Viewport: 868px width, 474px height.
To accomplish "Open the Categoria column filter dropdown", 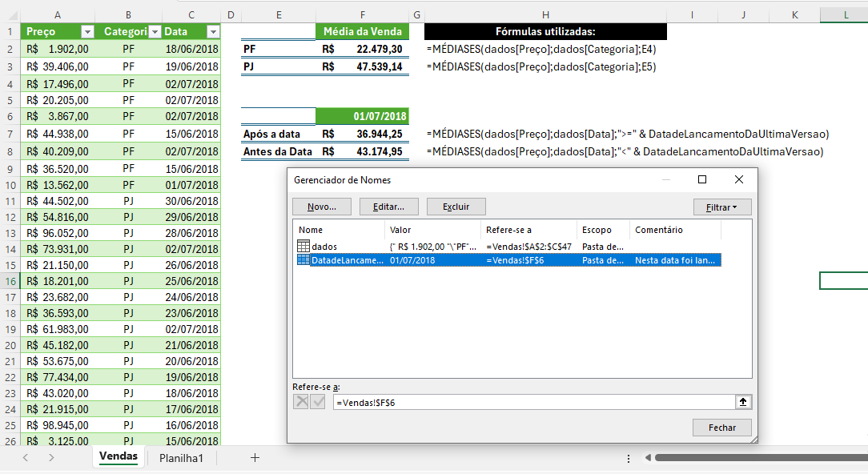I will tap(155, 31).
